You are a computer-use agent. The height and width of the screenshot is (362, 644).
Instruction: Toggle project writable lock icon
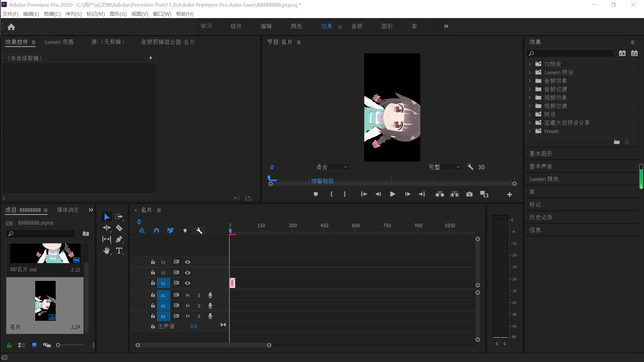pyautogui.click(x=9, y=345)
